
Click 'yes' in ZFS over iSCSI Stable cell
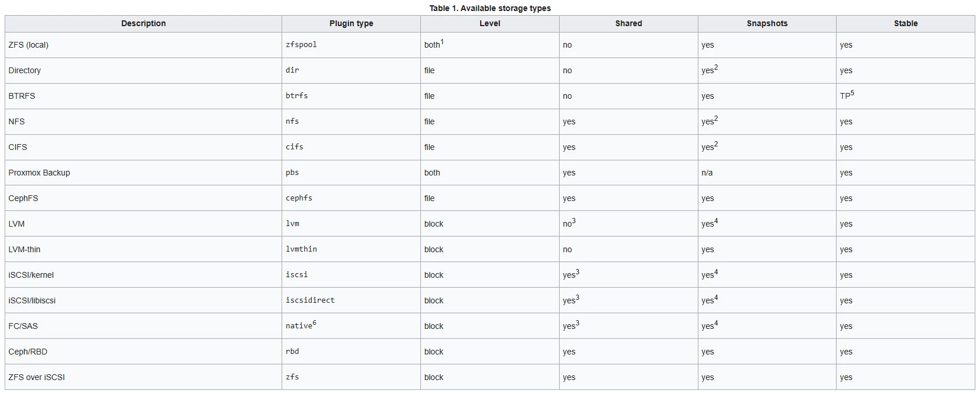pyautogui.click(x=846, y=378)
